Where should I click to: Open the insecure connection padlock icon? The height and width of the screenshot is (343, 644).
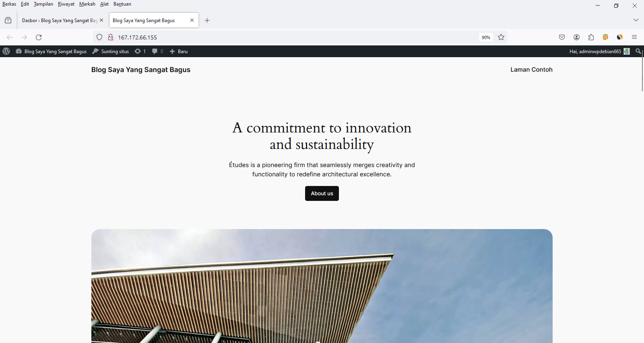(x=111, y=37)
